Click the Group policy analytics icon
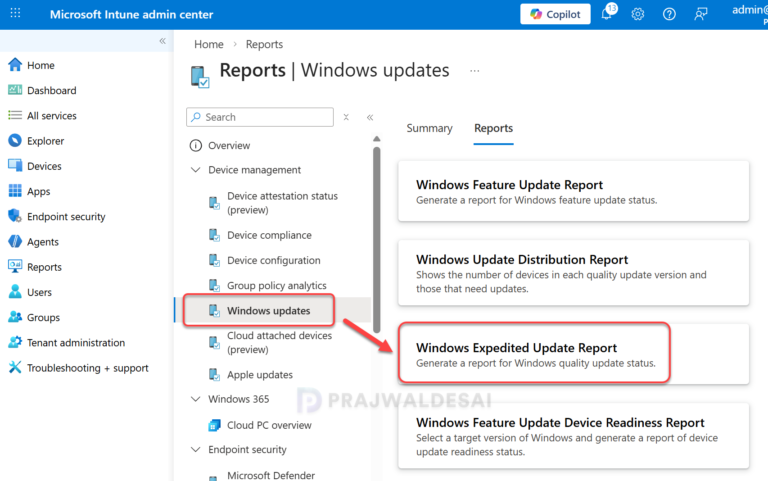 (x=214, y=286)
